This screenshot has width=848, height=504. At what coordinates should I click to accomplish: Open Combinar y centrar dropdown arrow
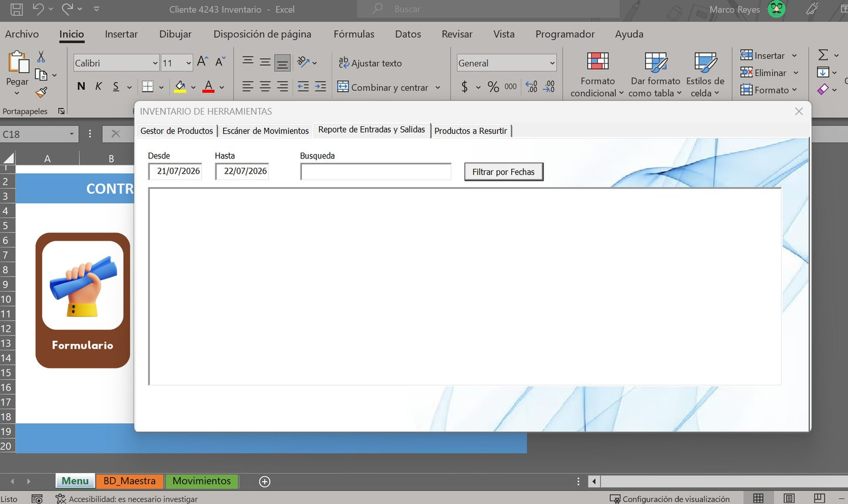click(x=438, y=87)
